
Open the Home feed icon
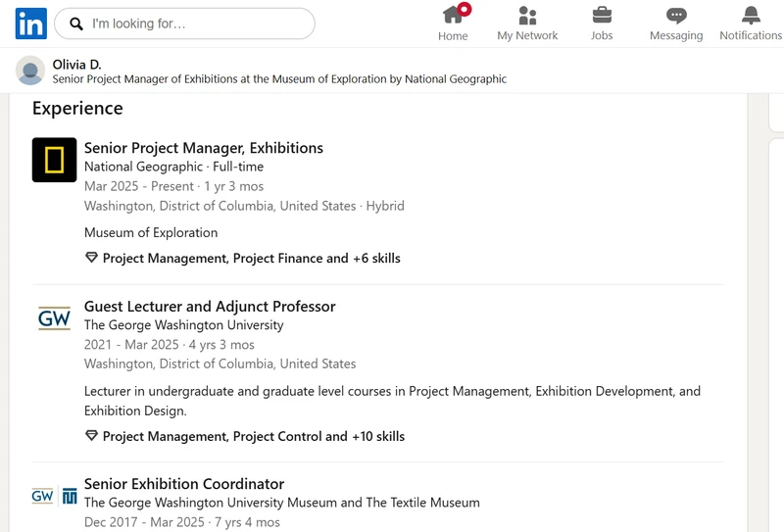click(453, 15)
